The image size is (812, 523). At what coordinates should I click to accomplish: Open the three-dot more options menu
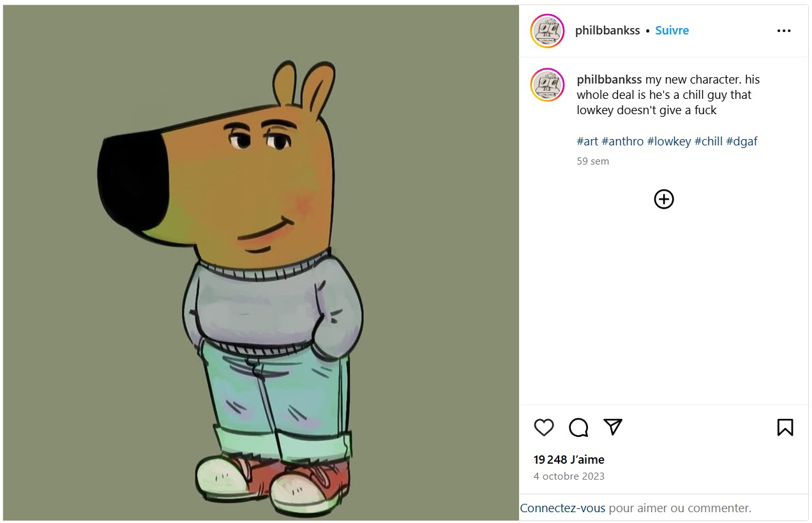coord(784,31)
